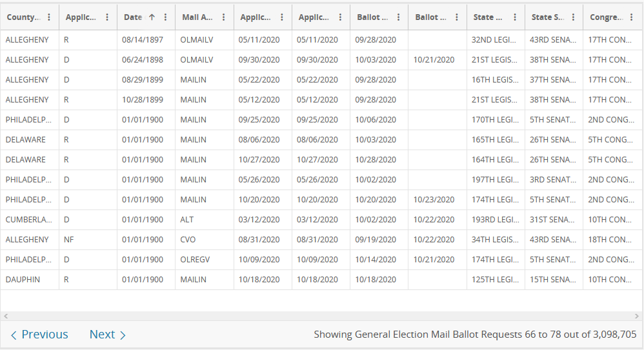Viewport: 644px width, 350px height.
Task: Click the 18TH CON... congressional cell
Action: [x=613, y=240]
